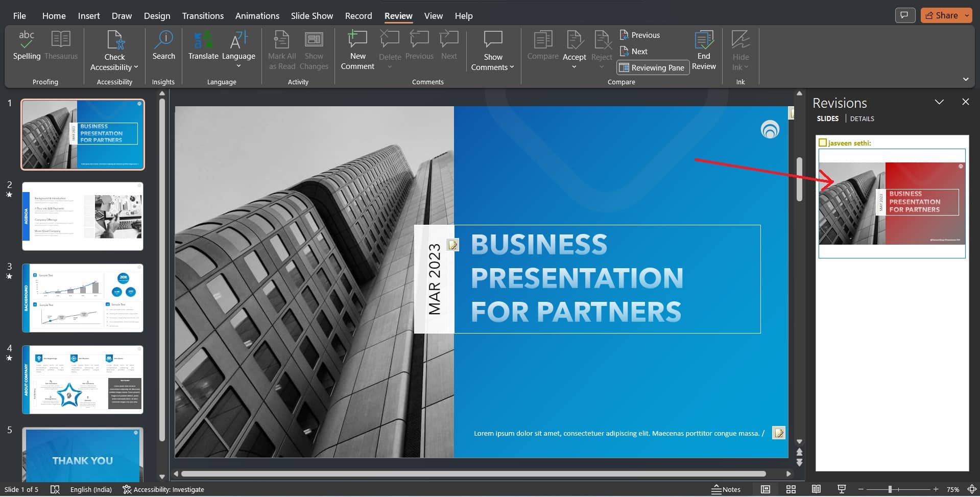The height and width of the screenshot is (497, 980).
Task: Increase zoom using the zoom slider
Action: tap(937, 489)
